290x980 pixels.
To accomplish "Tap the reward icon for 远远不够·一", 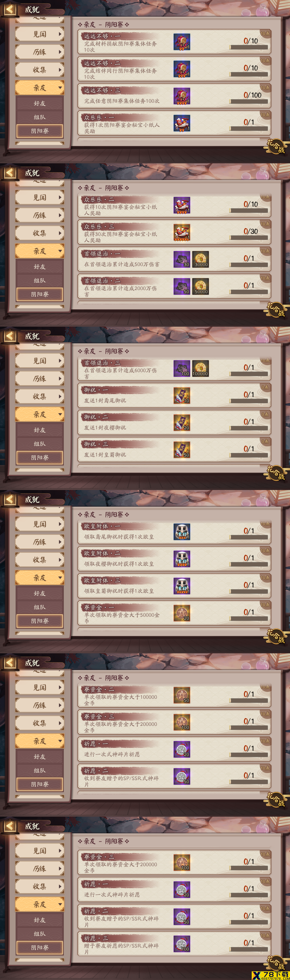I will pos(182,42).
